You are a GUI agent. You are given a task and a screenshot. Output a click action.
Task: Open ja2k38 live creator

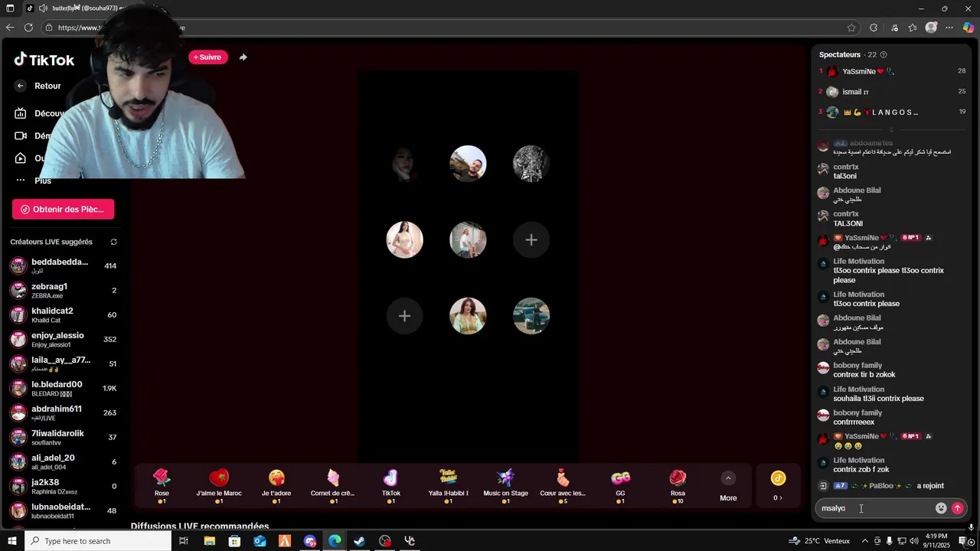[x=64, y=486]
